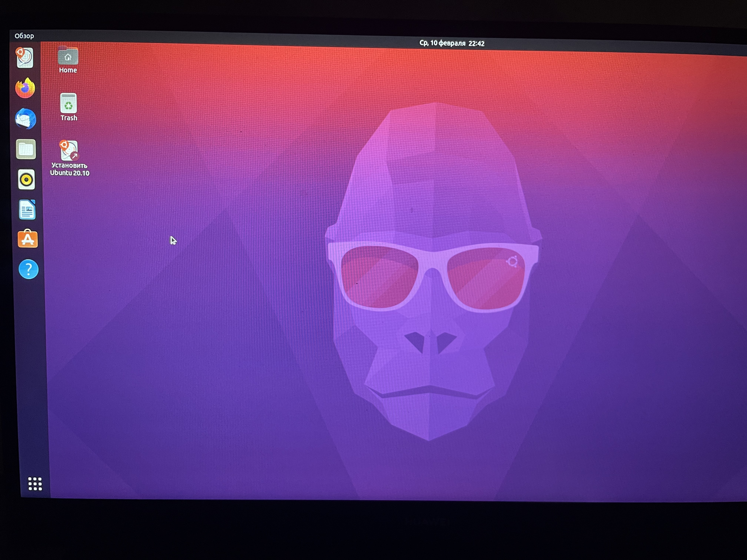Image resolution: width=747 pixels, height=560 pixels.
Task: Open the Ubuntu installer in the dock
Action: (x=25, y=58)
